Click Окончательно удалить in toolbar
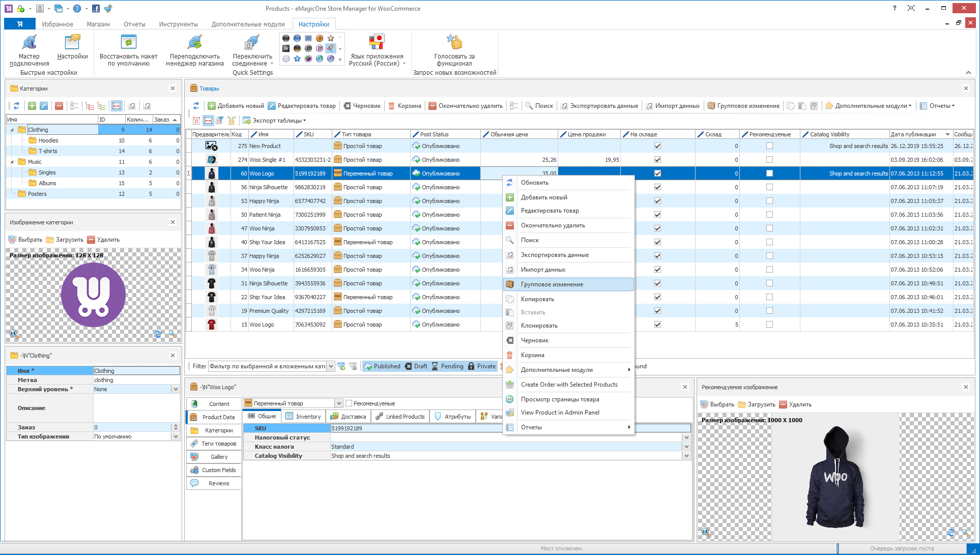Image resolution: width=980 pixels, height=555 pixels. [466, 106]
